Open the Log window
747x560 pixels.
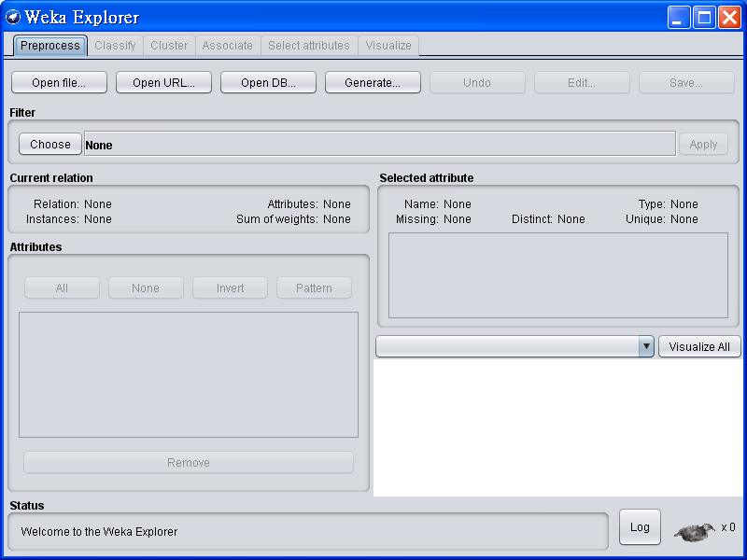(640, 526)
